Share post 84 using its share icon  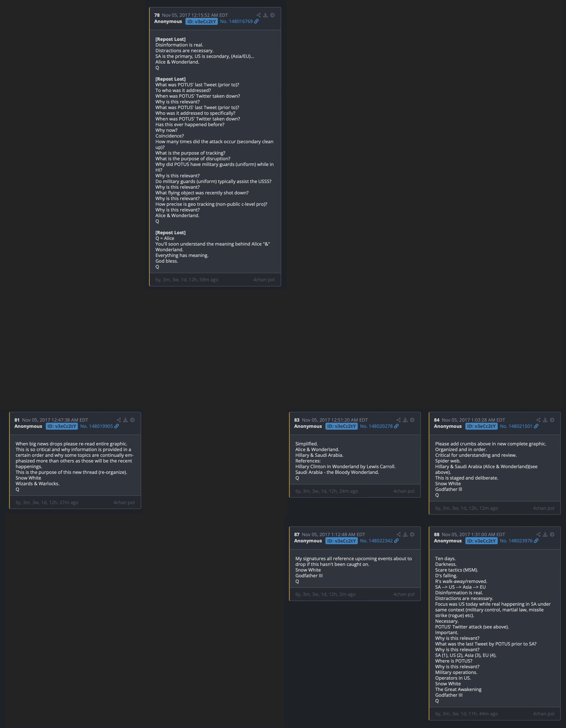(x=538, y=420)
